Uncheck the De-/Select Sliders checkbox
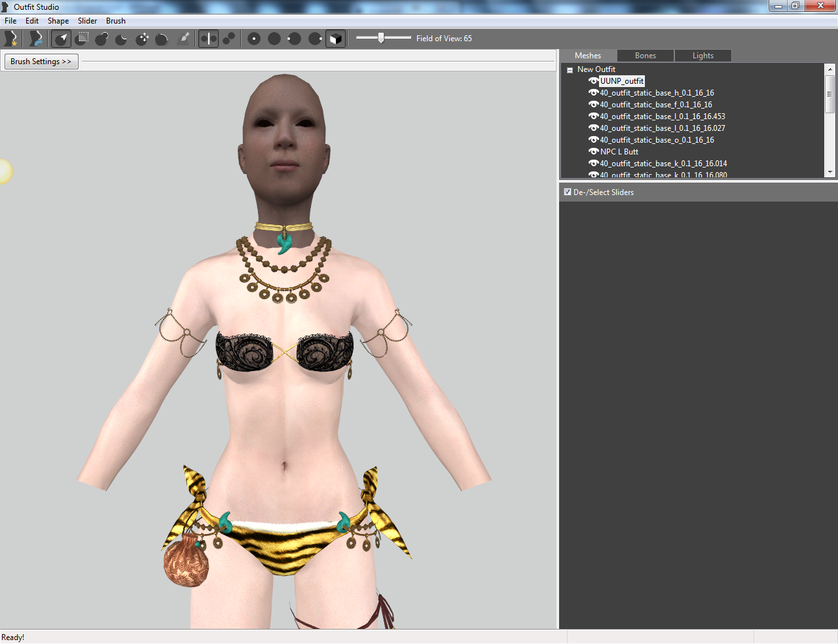The width and height of the screenshot is (838, 644). coord(568,192)
